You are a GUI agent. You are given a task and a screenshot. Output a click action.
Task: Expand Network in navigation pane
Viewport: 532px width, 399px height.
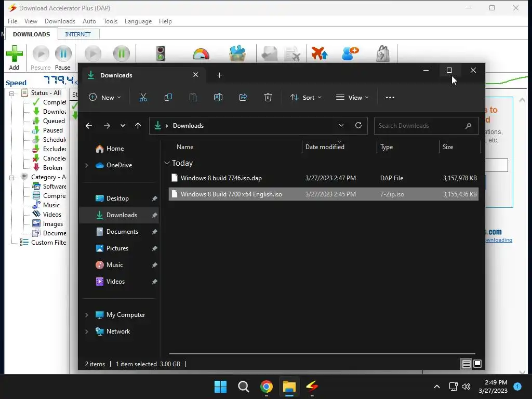(x=87, y=331)
